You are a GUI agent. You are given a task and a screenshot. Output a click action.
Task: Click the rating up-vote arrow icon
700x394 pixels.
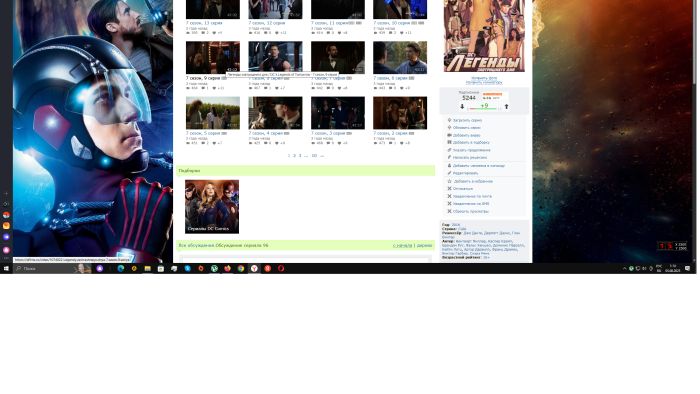pyautogui.click(x=506, y=107)
